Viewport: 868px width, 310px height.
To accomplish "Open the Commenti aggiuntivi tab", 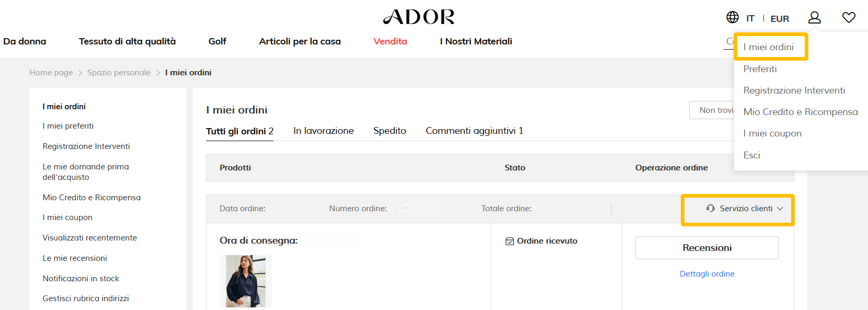I will [x=474, y=131].
